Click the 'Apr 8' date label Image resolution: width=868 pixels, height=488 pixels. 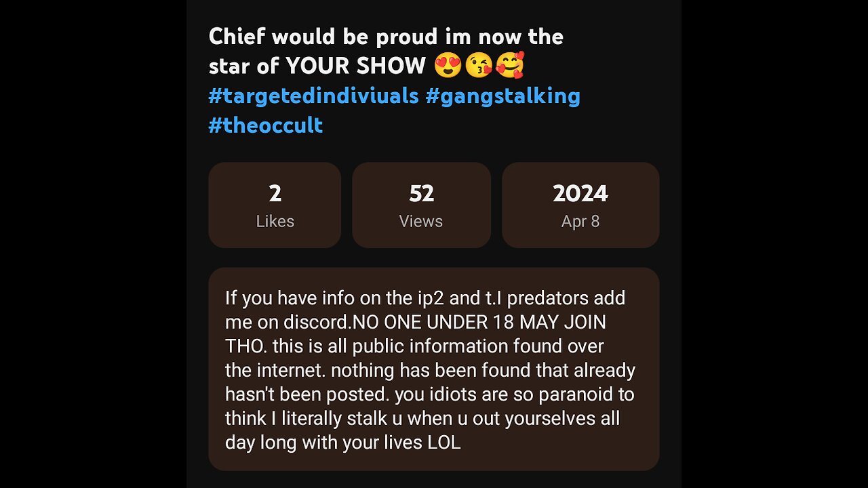click(x=580, y=222)
